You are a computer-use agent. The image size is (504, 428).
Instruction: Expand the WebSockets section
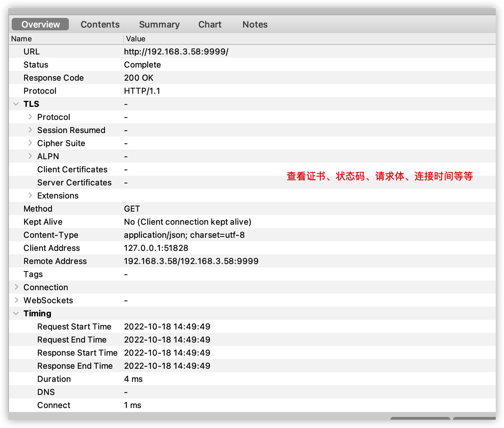16,300
